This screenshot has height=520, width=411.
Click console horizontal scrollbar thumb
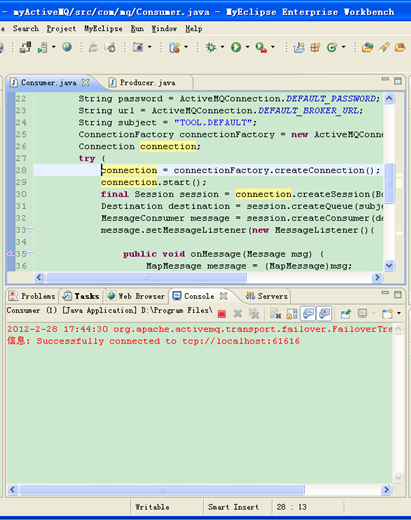pyautogui.click(x=162, y=490)
